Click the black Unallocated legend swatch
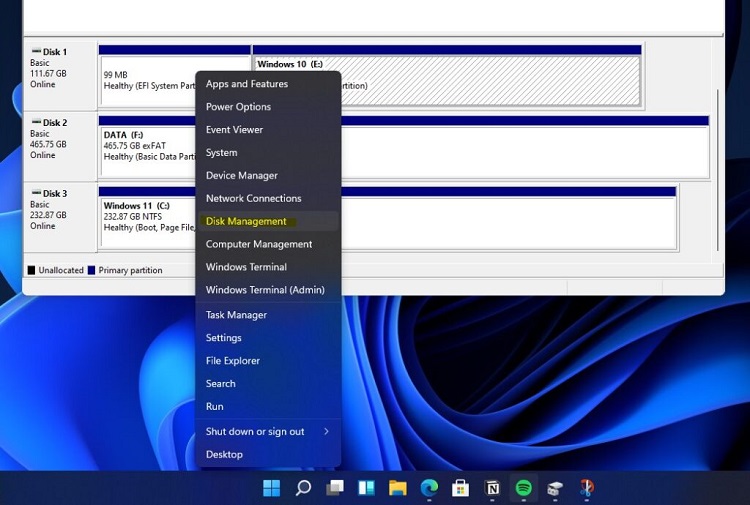The width and height of the screenshot is (750, 505). coord(31,270)
